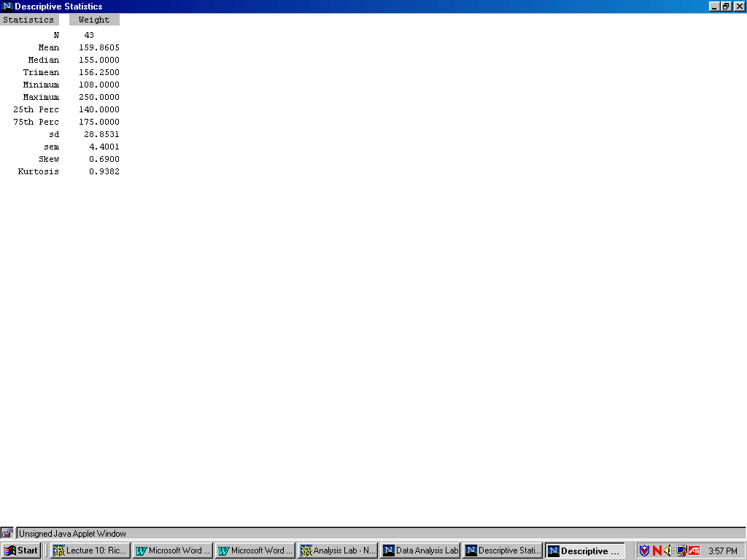This screenshot has width=747, height=560.
Task: Switch to the inactive Descriptive Statistics taskbar button
Action: (x=503, y=551)
